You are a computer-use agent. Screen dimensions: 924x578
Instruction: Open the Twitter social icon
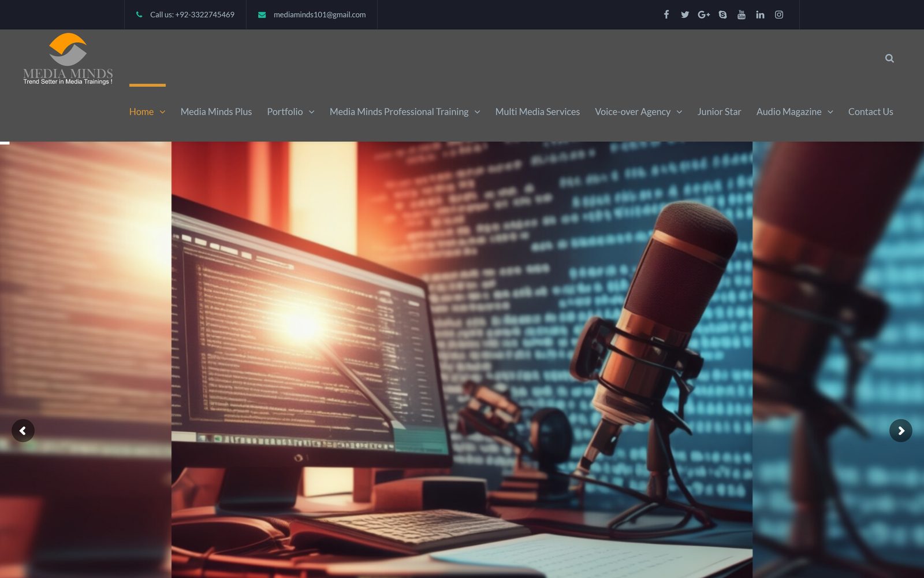(x=685, y=14)
